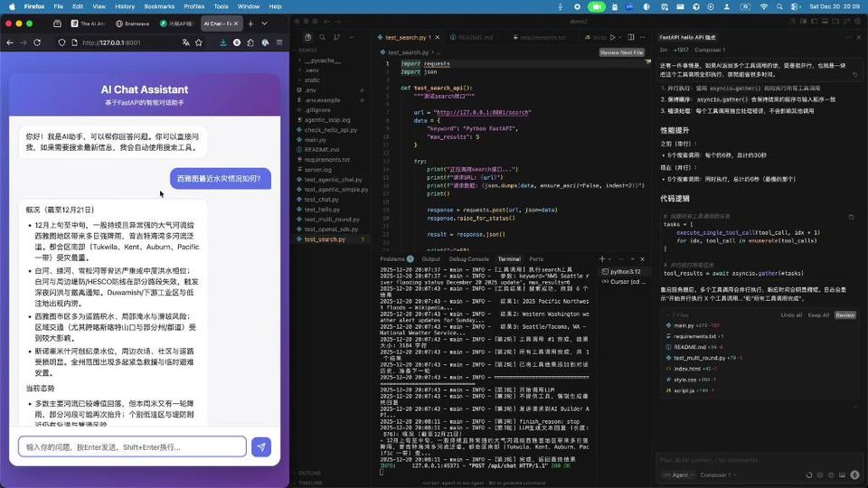Open Firefox extensions puzzle icon

(x=250, y=42)
